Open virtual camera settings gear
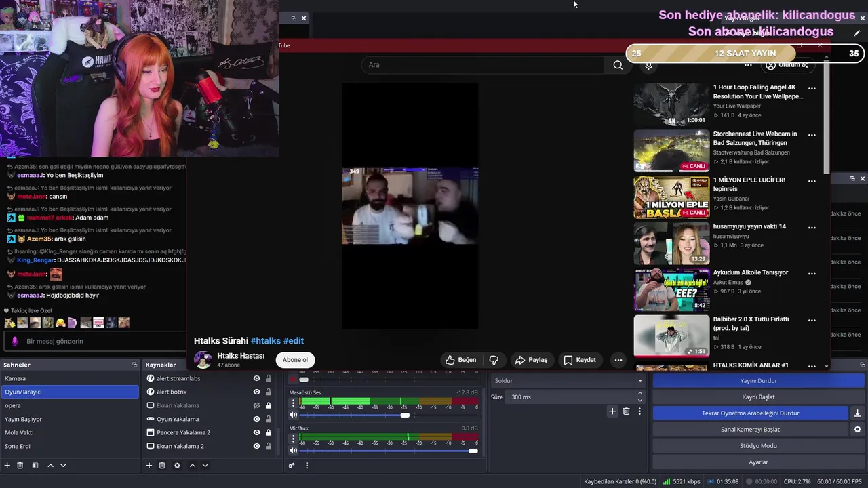Screen dimensions: 868x488 pyautogui.click(x=857, y=430)
